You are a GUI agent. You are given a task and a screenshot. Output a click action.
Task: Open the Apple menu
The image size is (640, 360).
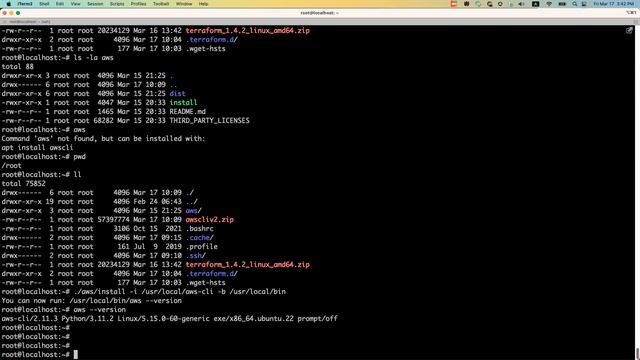[x=8, y=4]
